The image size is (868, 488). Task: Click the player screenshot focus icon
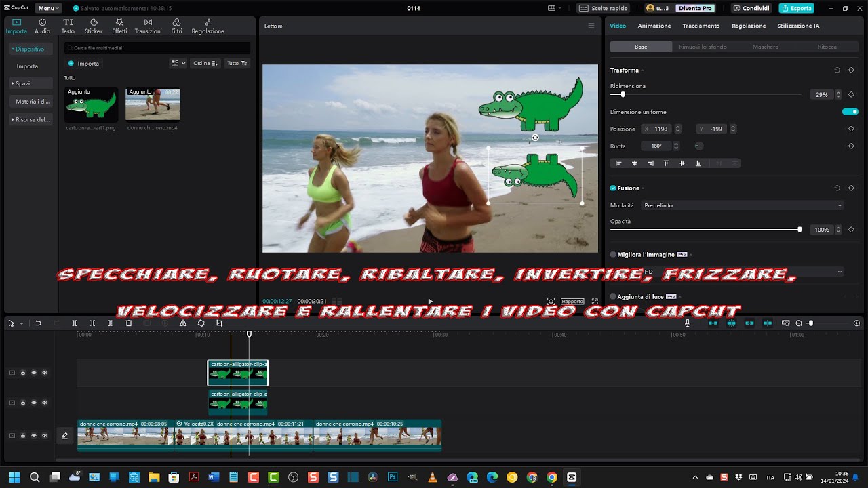coord(551,302)
